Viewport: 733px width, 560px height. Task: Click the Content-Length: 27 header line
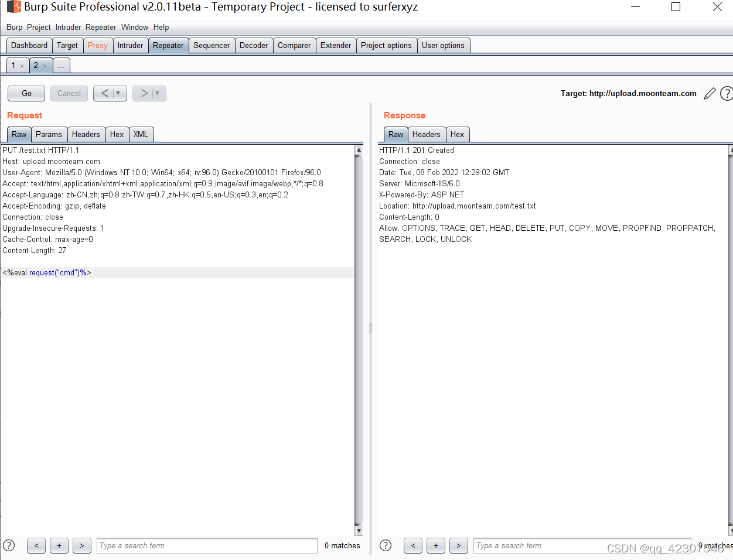pos(35,251)
